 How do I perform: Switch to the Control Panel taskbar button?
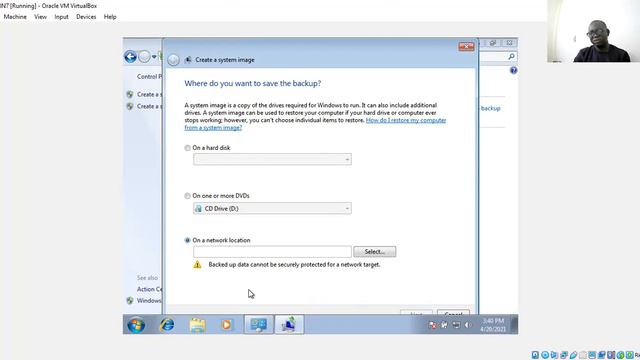[x=259, y=325]
